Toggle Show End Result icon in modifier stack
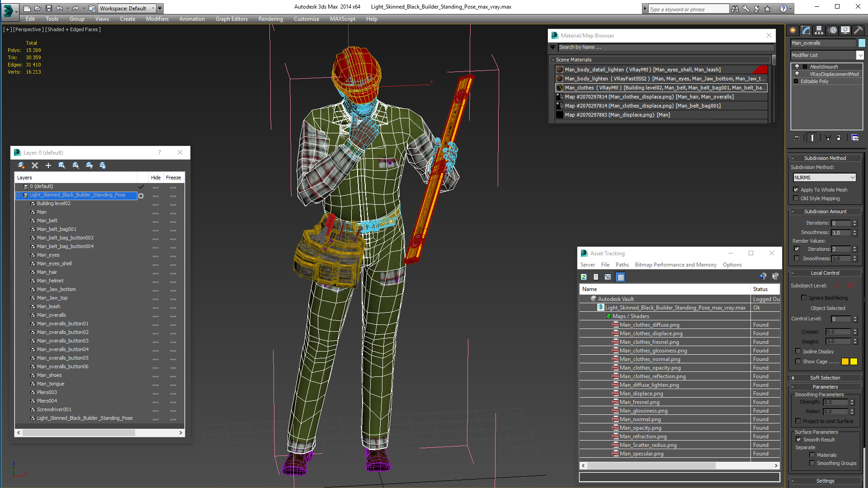Viewport: 868px width, 488px height. (x=812, y=138)
